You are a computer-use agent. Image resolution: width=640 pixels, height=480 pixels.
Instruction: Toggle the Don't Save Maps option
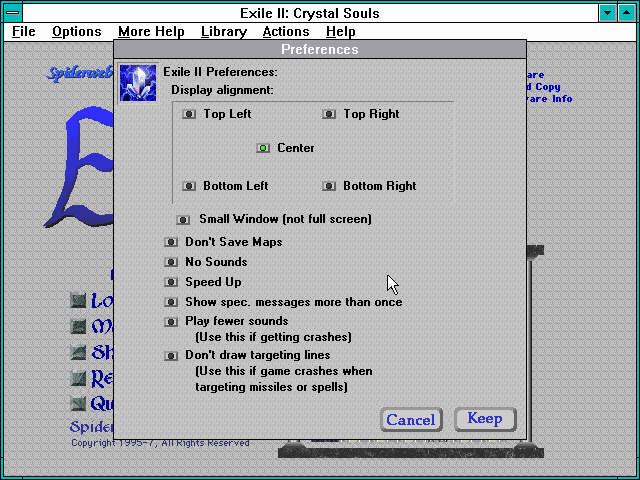(171, 242)
